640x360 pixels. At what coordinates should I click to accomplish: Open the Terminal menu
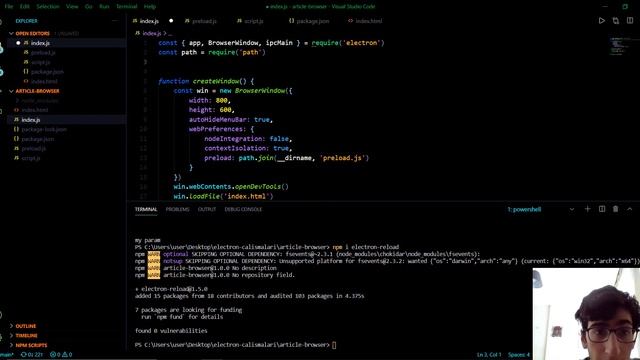(x=127, y=7)
